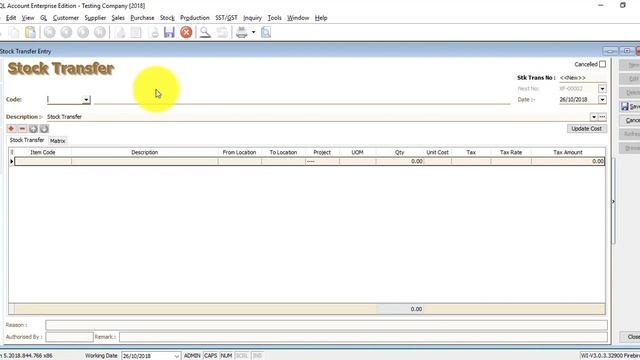The image size is (640, 360).
Task: Click the Previous record navigation icon
Action: point(66,32)
